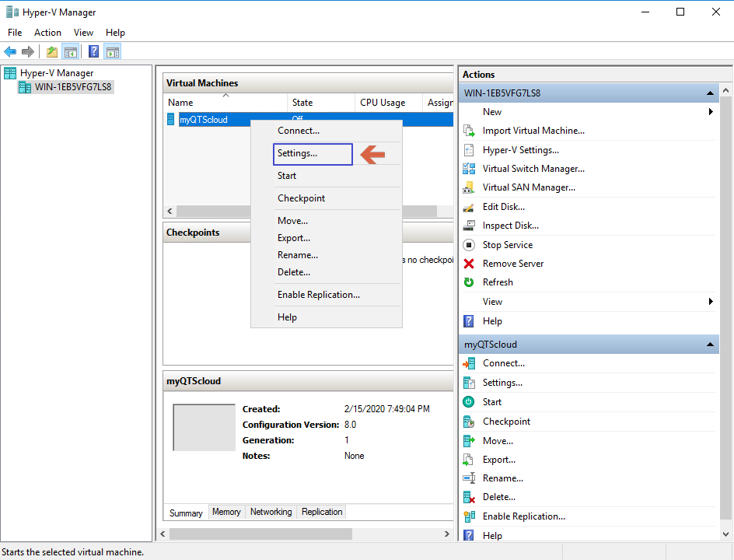Collapse the WIN-1EB5VFG7LS8 actions section
This screenshot has width=734, height=560.
[x=710, y=93]
